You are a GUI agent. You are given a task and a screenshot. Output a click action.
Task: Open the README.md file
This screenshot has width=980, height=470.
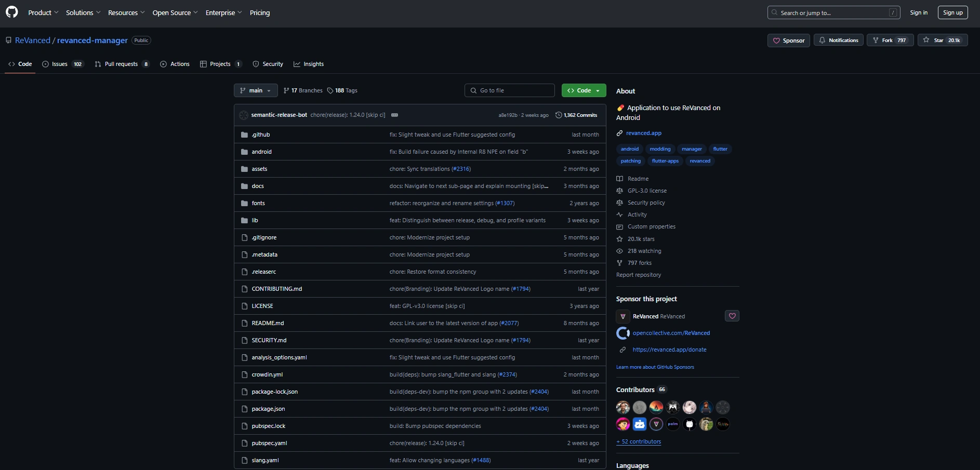(268, 323)
